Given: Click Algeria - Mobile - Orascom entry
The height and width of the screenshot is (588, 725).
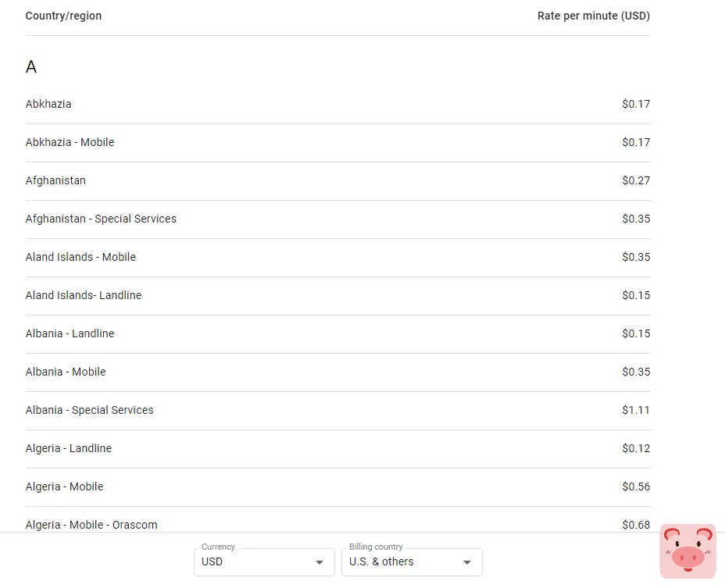Looking at the screenshot, I should coord(91,524).
